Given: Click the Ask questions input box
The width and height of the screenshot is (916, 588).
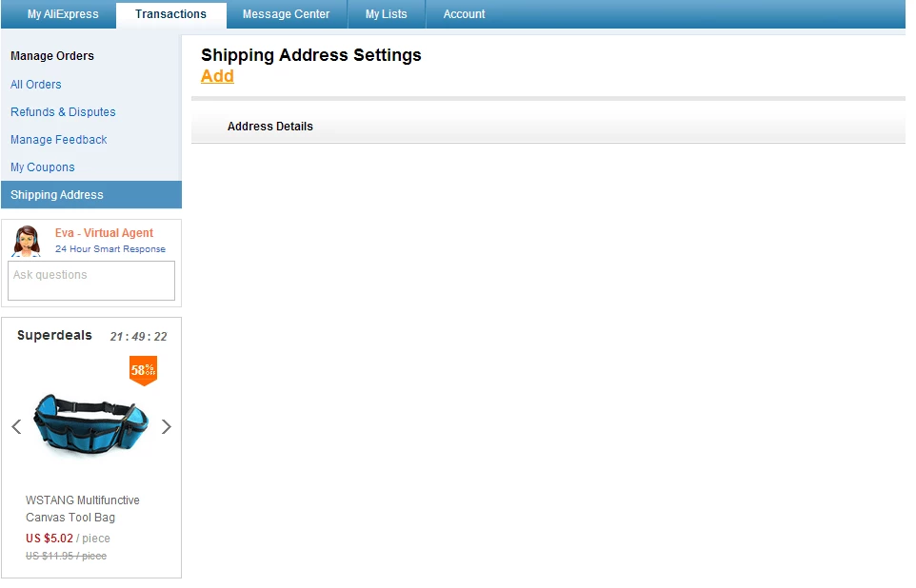Looking at the screenshot, I should (x=91, y=281).
